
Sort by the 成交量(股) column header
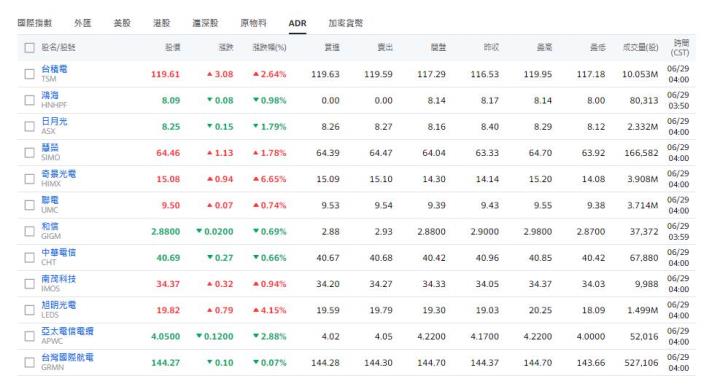pyautogui.click(x=641, y=47)
